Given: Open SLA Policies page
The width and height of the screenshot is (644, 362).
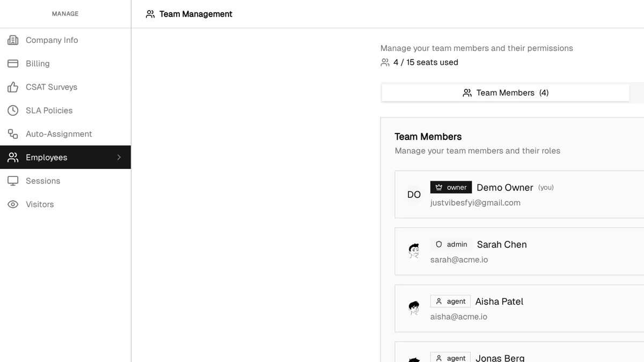Looking at the screenshot, I should tap(65, 110).
